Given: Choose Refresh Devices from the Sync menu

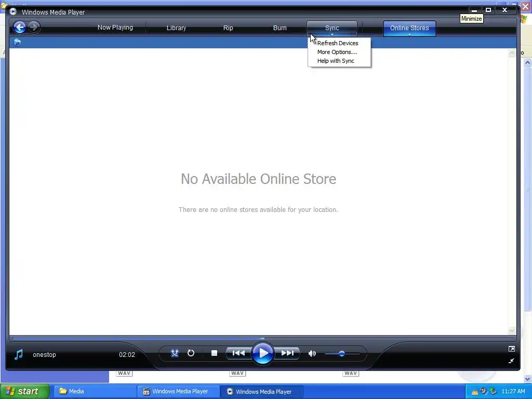Looking at the screenshot, I should pos(338,43).
